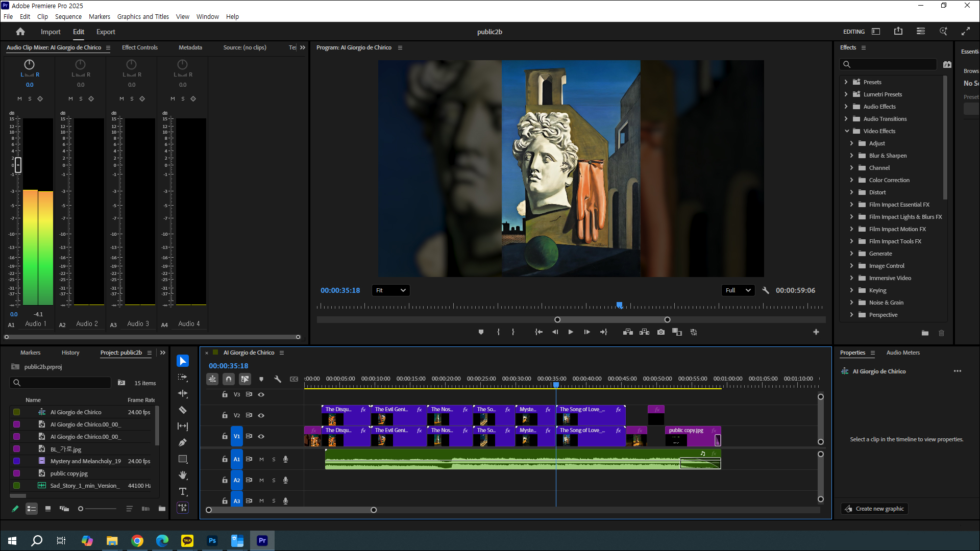
Task: Toggle lock on track V1
Action: [x=225, y=436]
